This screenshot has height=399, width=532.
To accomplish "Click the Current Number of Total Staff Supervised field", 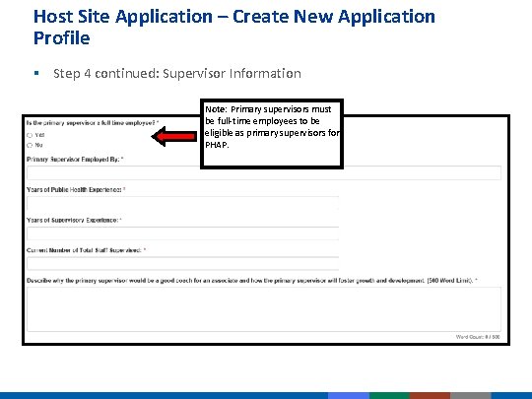I will click(183, 264).
